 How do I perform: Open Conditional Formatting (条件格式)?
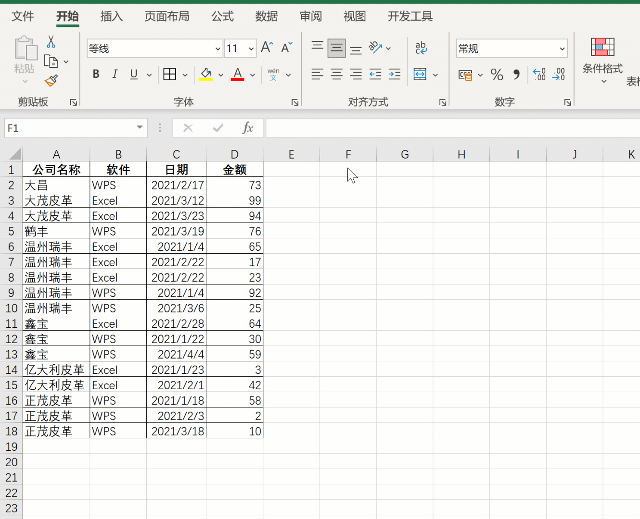pos(603,59)
